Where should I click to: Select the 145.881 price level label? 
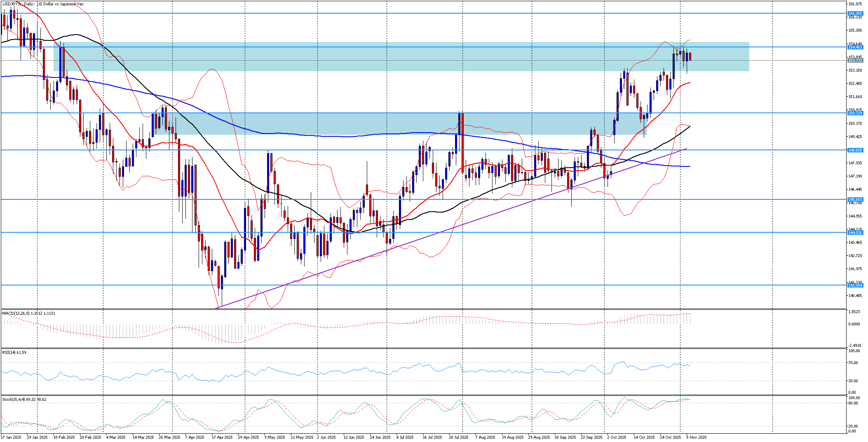855,199
